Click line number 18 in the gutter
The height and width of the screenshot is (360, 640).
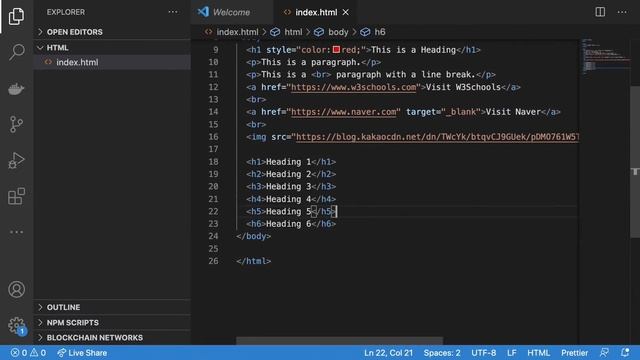[x=213, y=162]
